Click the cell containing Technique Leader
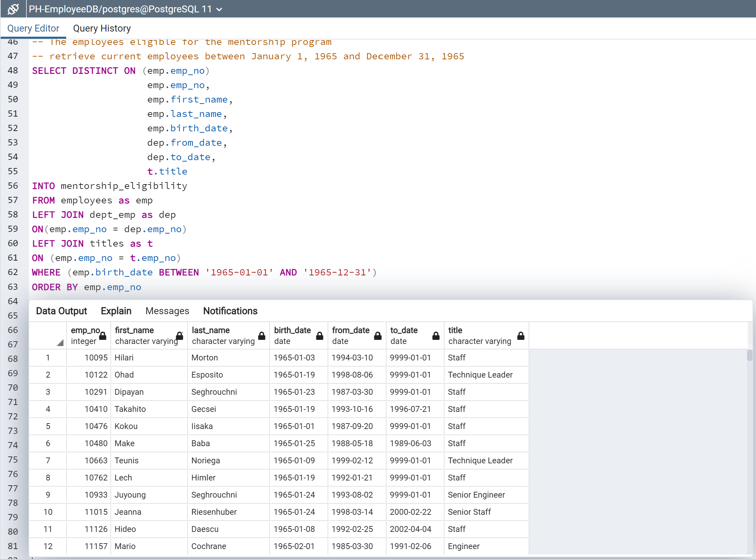 click(x=480, y=375)
